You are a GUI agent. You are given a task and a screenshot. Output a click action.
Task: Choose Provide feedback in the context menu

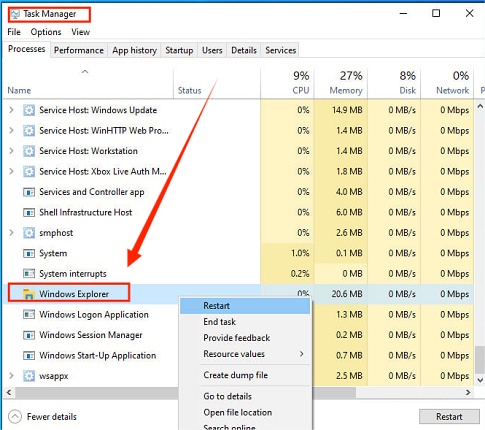245,338
